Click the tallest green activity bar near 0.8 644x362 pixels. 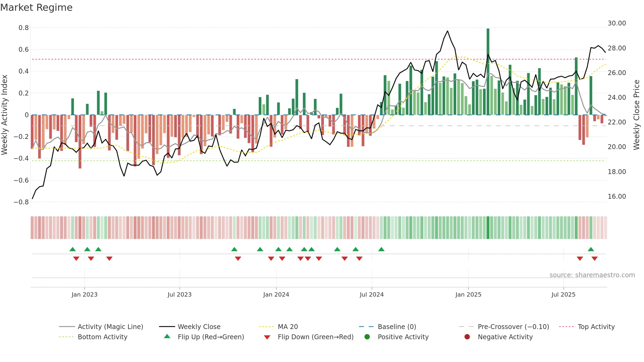[x=488, y=72]
